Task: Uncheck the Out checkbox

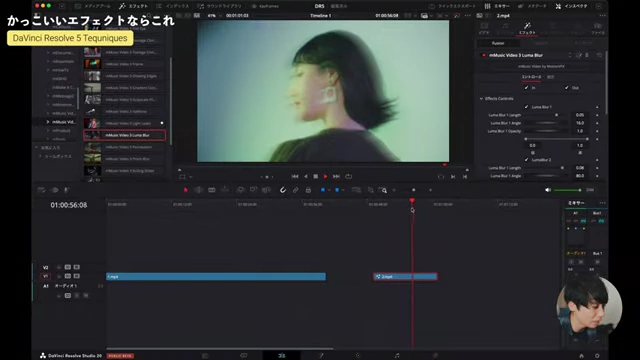Action: point(567,88)
